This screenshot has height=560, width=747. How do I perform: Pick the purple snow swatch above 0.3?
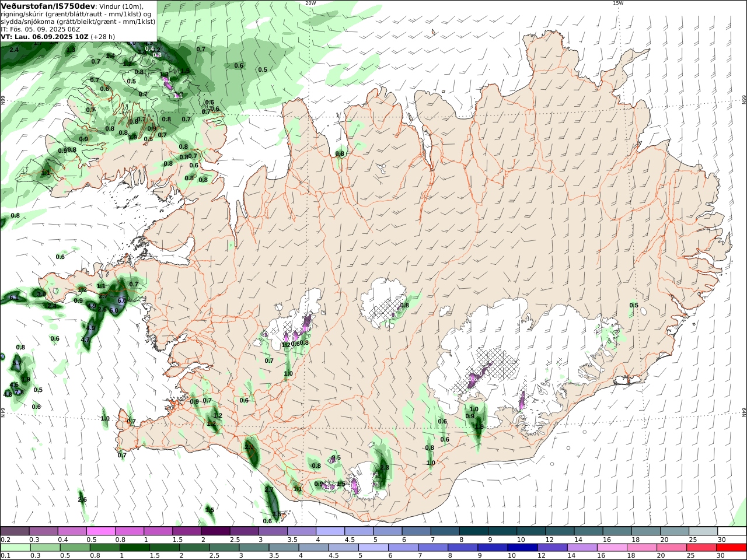click(x=43, y=531)
